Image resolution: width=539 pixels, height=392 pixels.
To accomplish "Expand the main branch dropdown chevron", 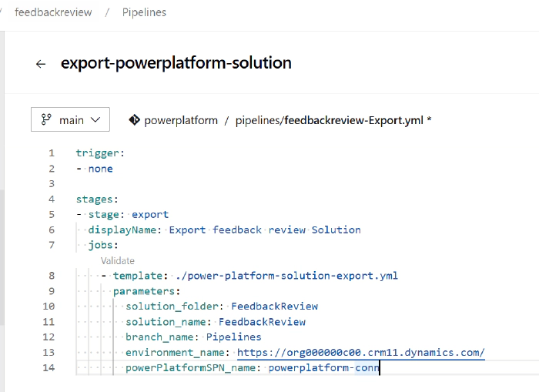I will click(x=95, y=120).
